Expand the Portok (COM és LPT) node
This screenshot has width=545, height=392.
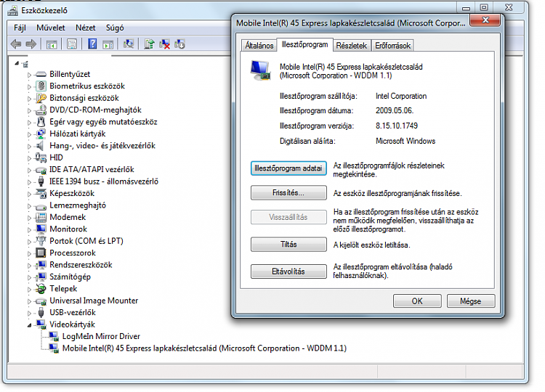[x=30, y=242]
